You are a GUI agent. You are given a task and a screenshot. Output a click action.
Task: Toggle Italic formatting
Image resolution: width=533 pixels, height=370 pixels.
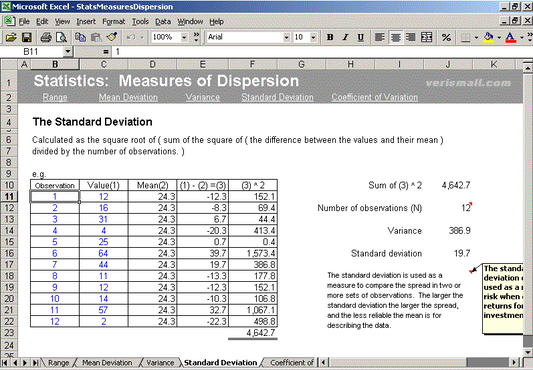pyautogui.click(x=345, y=37)
